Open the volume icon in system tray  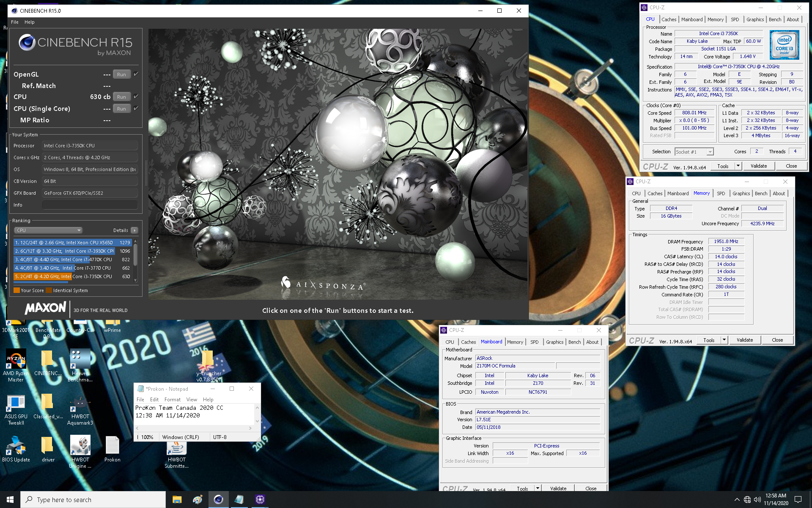757,500
